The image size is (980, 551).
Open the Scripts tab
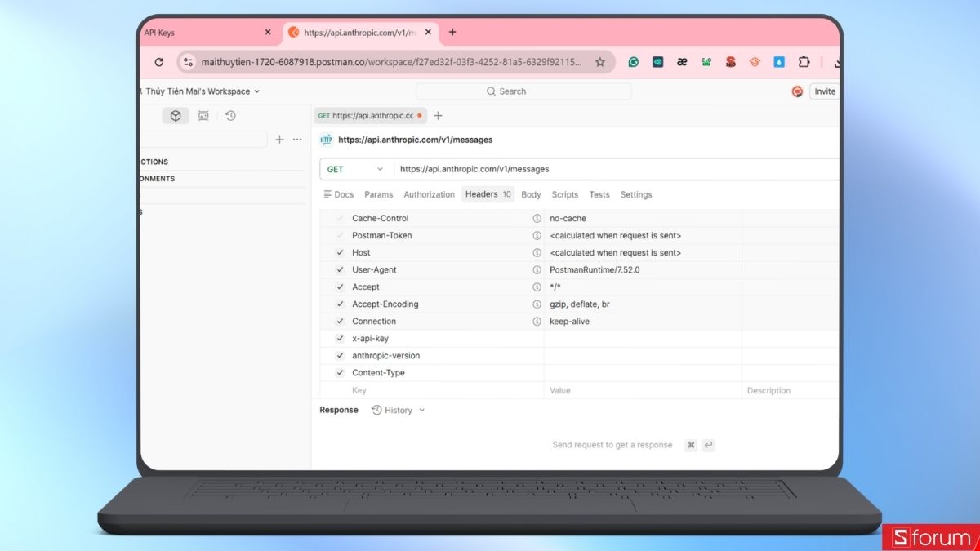[564, 194]
